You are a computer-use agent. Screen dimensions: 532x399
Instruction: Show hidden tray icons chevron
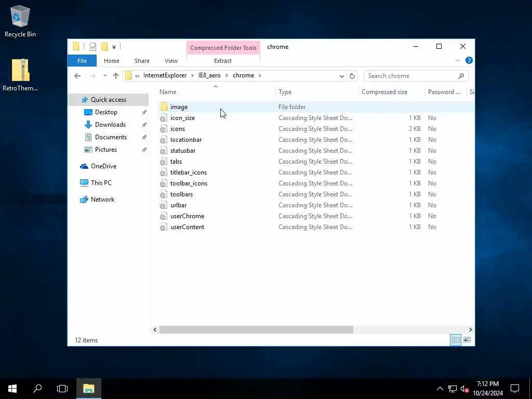(x=440, y=389)
